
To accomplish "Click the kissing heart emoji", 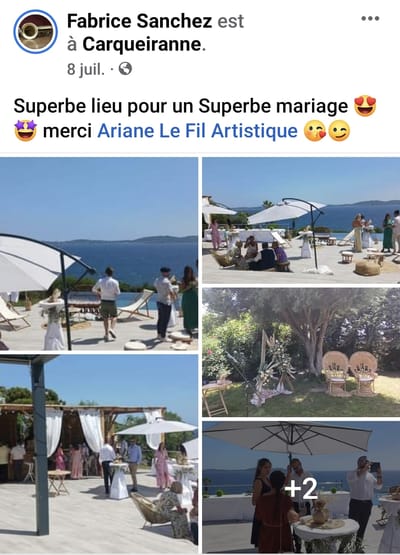I will click(315, 131).
